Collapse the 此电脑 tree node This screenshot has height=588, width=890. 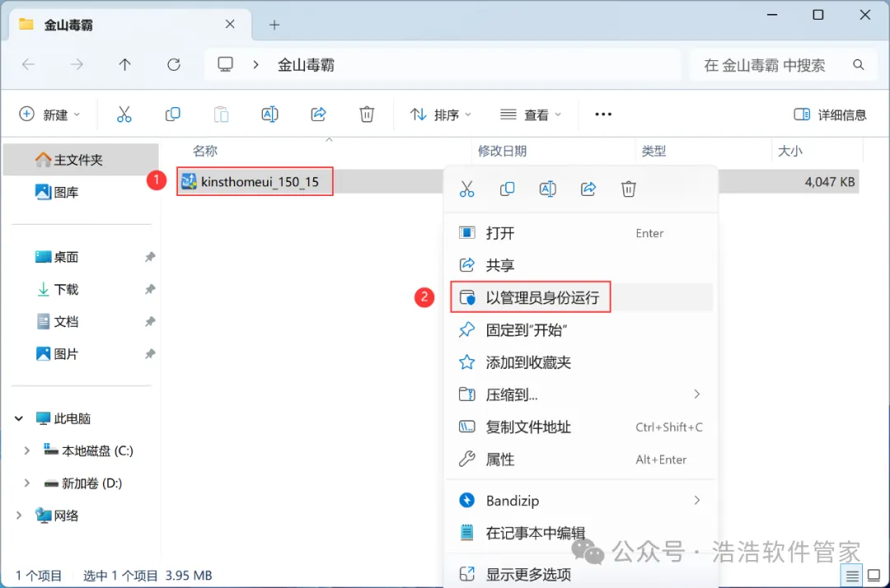point(19,418)
